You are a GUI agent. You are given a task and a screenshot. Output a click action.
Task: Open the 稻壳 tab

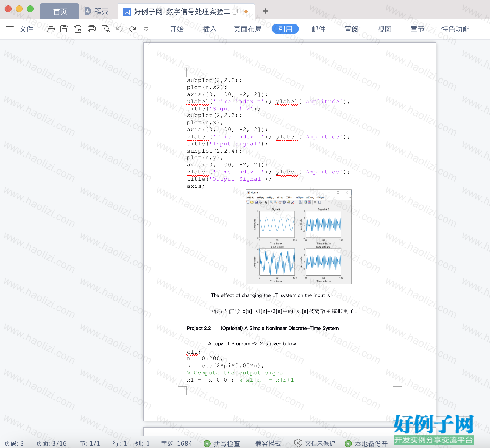tap(97, 11)
